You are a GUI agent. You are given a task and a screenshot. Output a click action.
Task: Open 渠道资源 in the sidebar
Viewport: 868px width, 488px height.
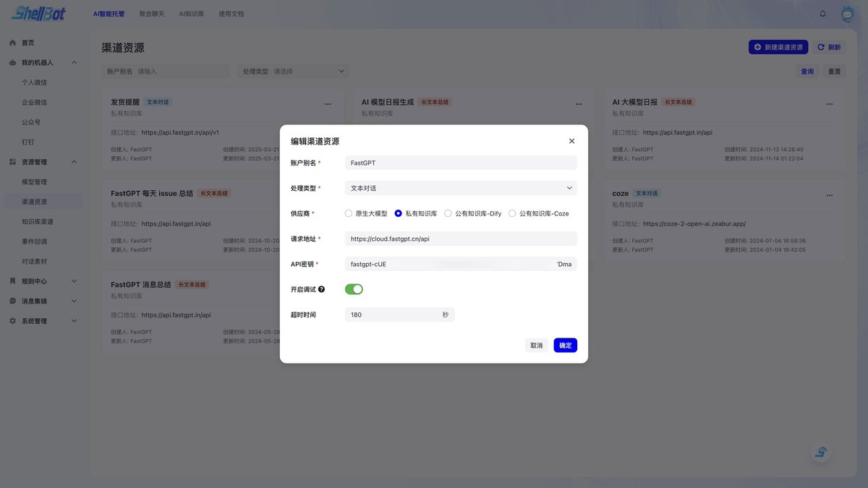[x=43, y=202]
